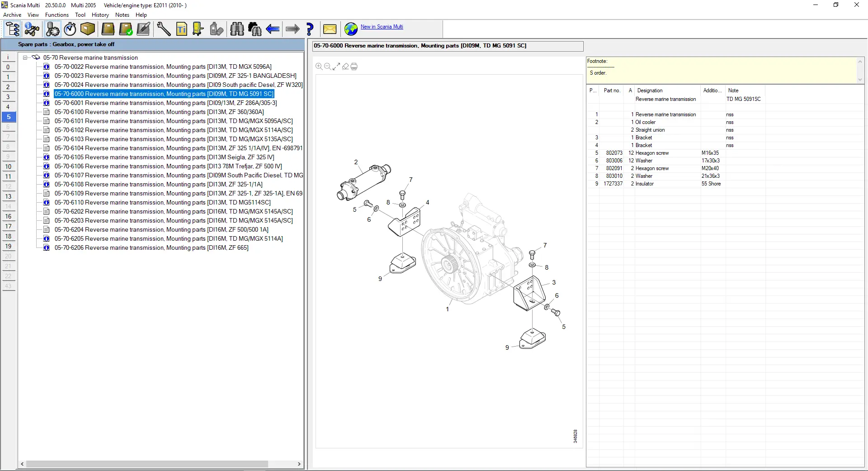Open the Functions menu

pos(57,15)
